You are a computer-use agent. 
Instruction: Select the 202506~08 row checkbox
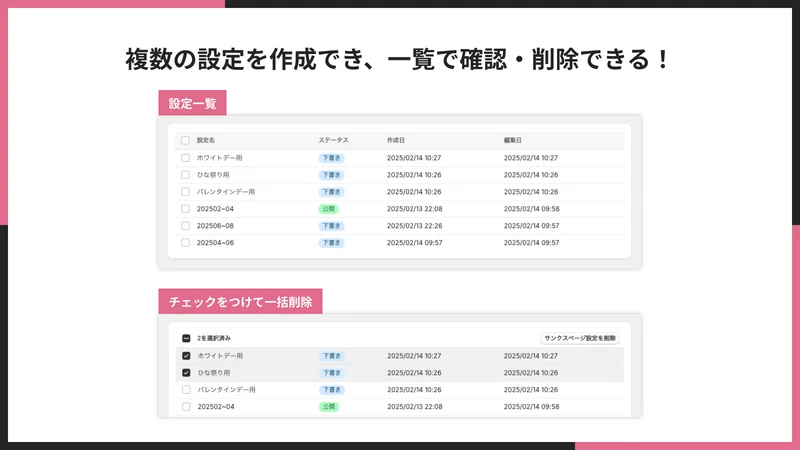pyautogui.click(x=185, y=226)
